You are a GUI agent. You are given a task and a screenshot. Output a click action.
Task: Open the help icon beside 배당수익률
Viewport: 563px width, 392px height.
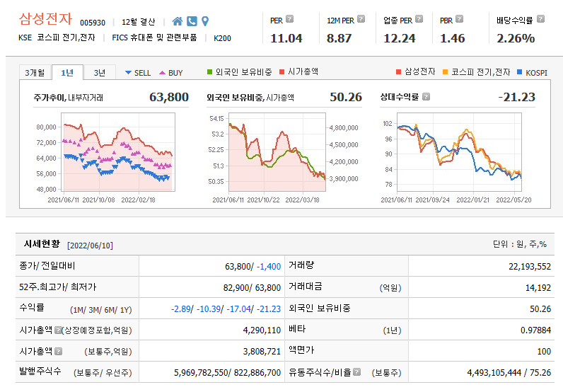pyautogui.click(x=540, y=19)
